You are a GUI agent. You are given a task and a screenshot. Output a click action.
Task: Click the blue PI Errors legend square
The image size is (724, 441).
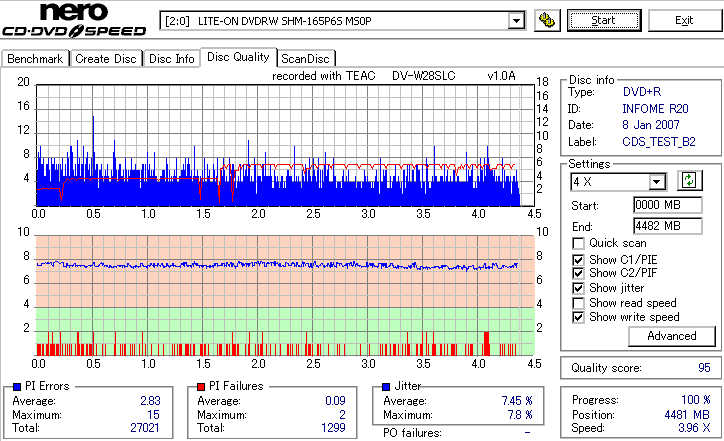[x=17, y=387]
